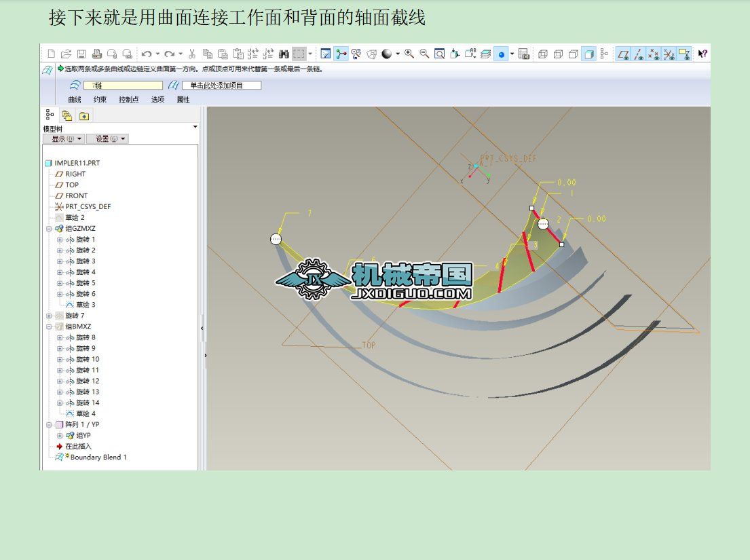The height and width of the screenshot is (560, 750).
Task: Expand the 组YP node
Action: tap(60, 436)
